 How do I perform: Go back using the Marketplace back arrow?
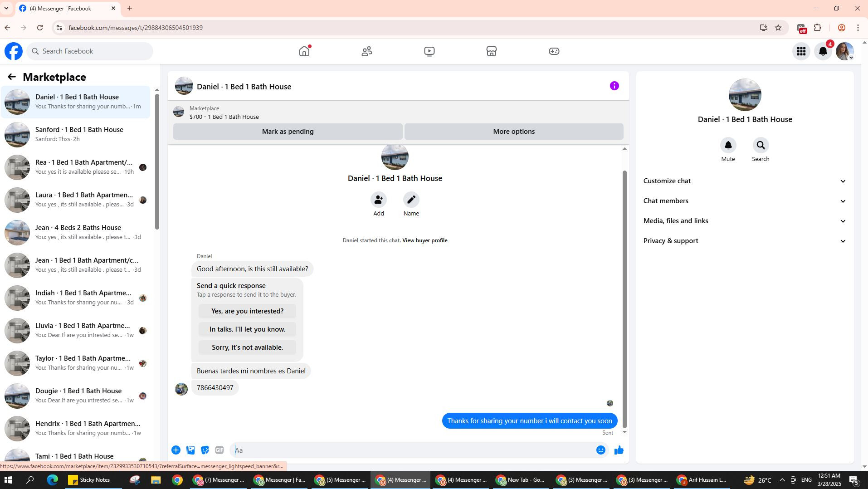click(x=12, y=77)
